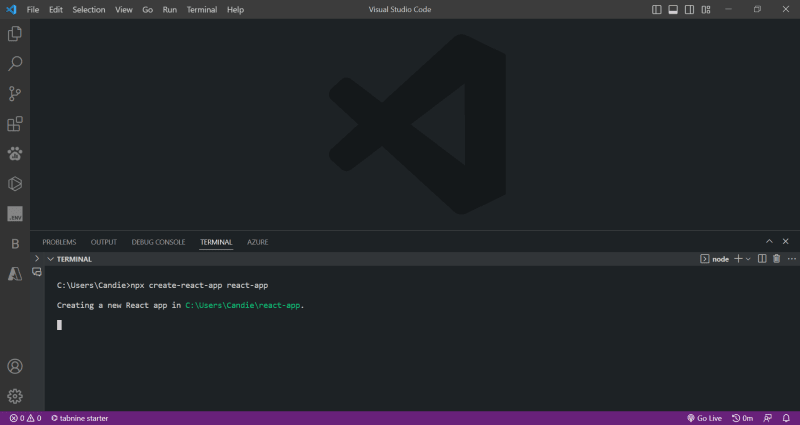Restore down the VS Code window
Image resolution: width=800 pixels, height=425 pixels.
pos(757,9)
